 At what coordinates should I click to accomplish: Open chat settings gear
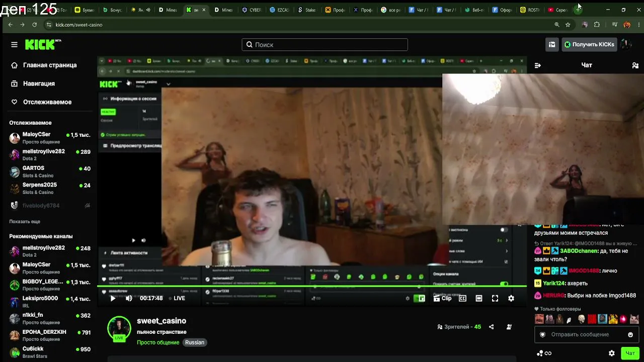pos(612,353)
